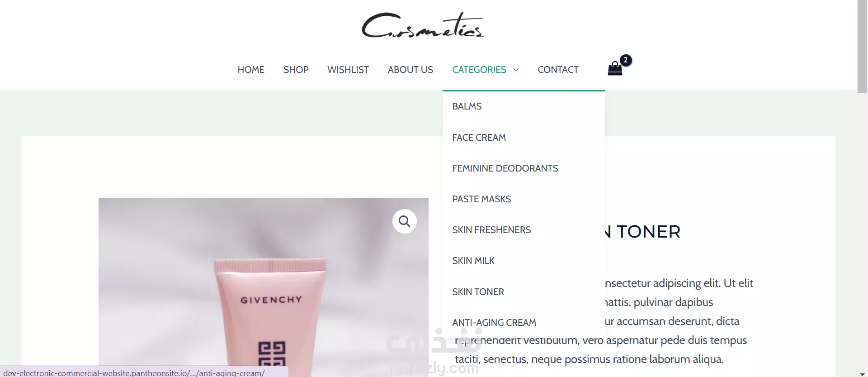The image size is (868, 377).
Task: Visit the About Us page
Action: coord(410,70)
